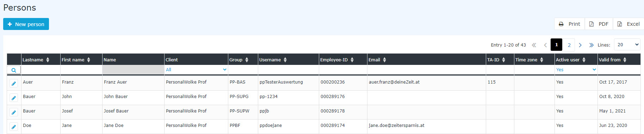
Task: Click employee ID 000289174
Action: coord(333,126)
